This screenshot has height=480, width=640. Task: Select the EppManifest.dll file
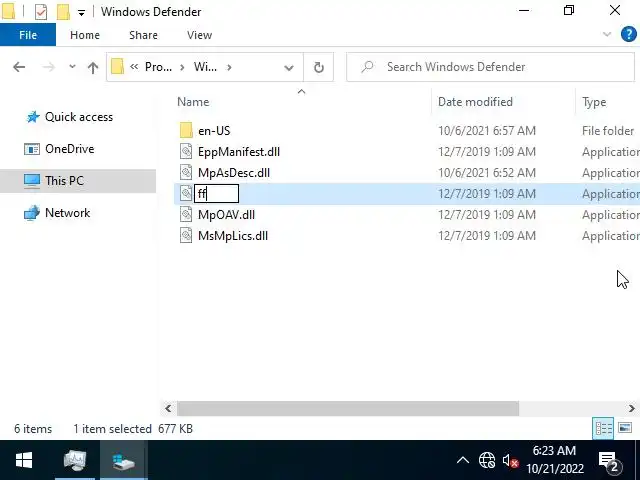pos(239,152)
